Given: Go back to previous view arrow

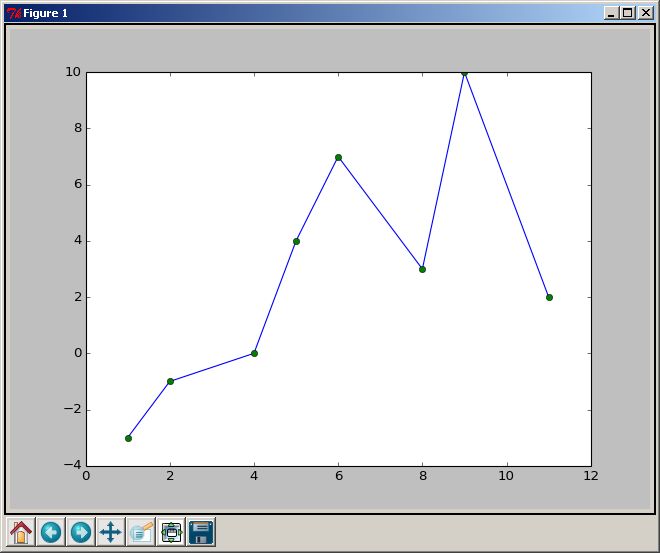Looking at the screenshot, I should click(51, 532).
